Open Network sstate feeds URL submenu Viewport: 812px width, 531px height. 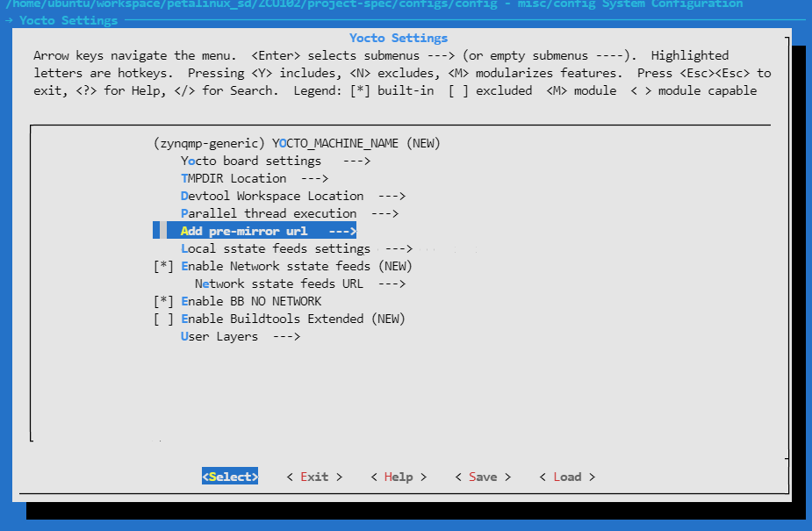point(300,284)
